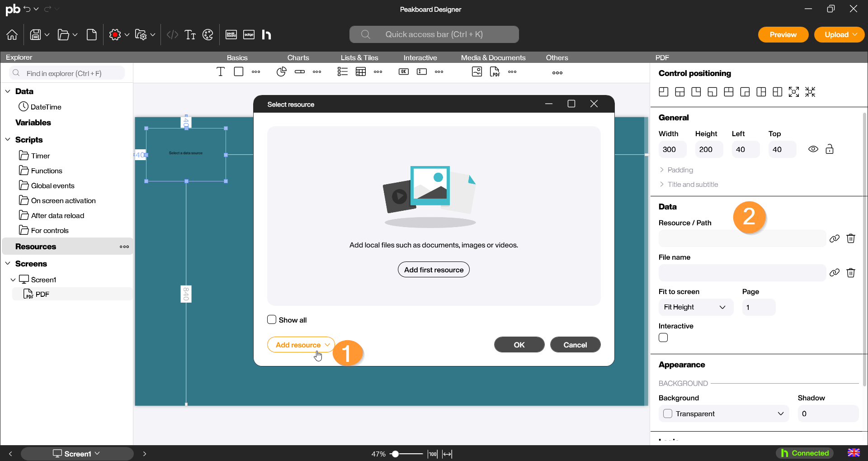Open the Add resource dropdown

301,345
